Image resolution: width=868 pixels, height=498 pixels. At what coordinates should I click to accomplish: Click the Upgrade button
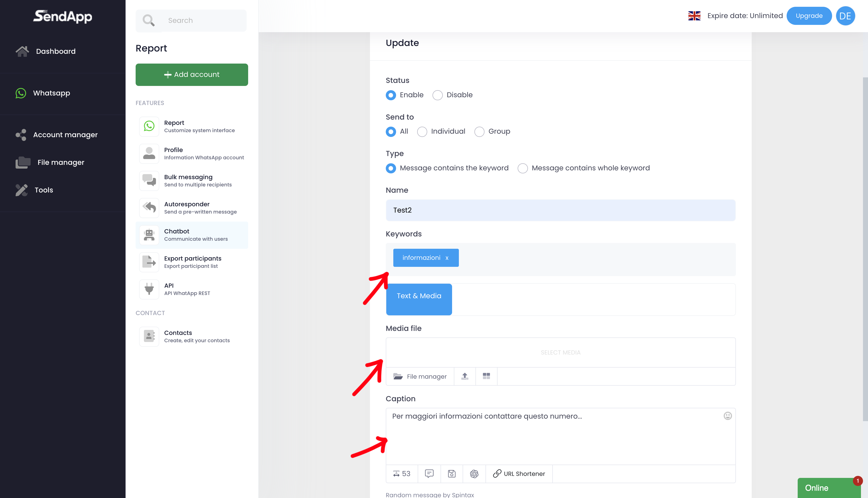(809, 16)
